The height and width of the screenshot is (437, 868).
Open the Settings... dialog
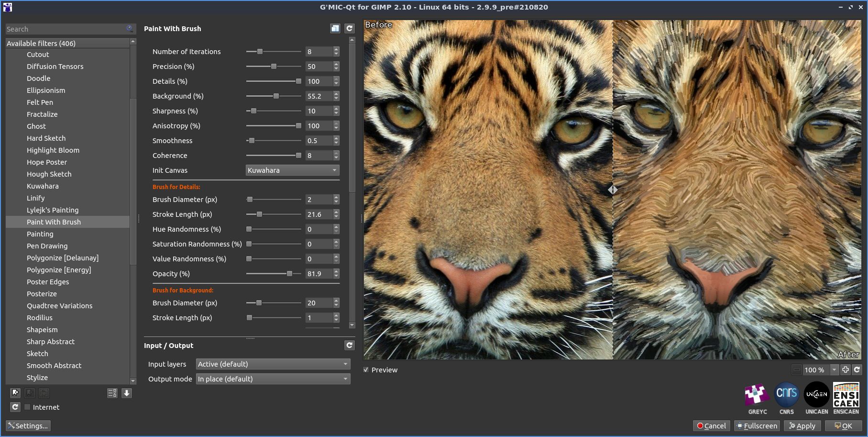point(28,426)
